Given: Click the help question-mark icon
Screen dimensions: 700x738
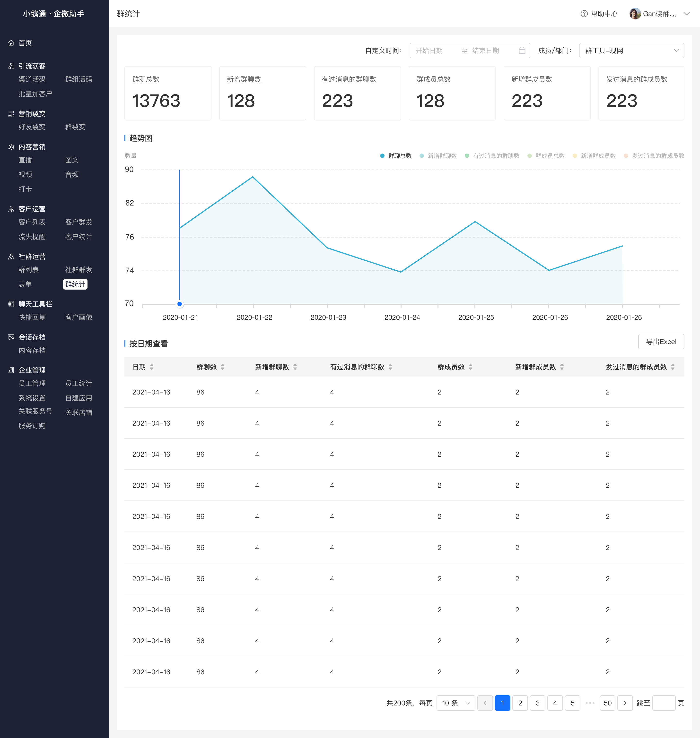Looking at the screenshot, I should pyautogui.click(x=584, y=14).
